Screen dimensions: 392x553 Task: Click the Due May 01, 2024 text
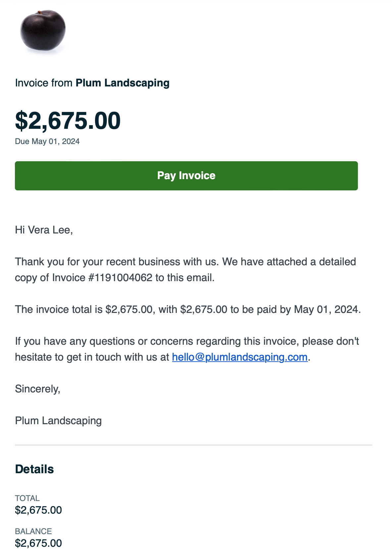[47, 141]
